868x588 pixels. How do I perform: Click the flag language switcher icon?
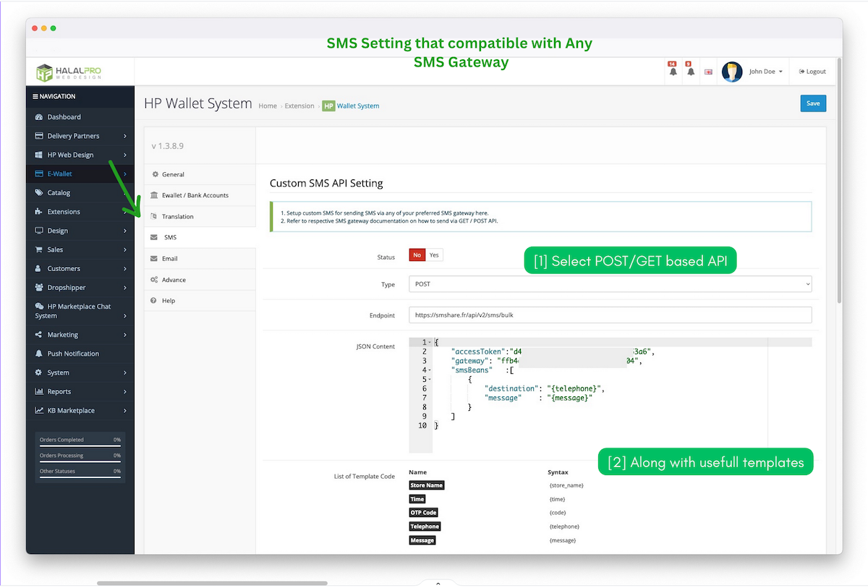[x=709, y=71]
